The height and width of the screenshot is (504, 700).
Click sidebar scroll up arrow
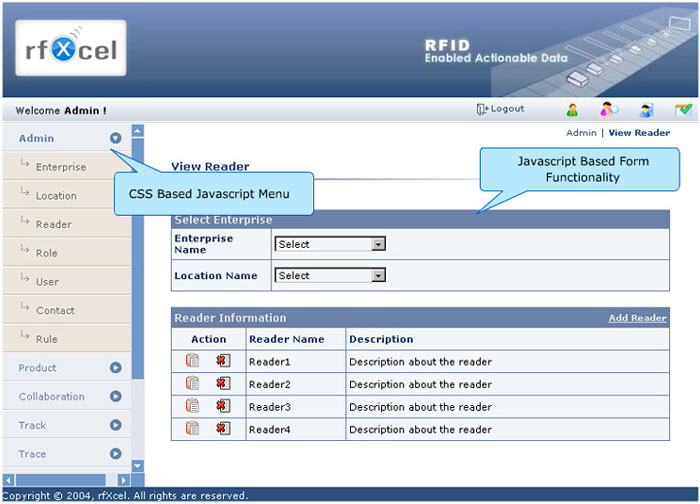[138, 131]
